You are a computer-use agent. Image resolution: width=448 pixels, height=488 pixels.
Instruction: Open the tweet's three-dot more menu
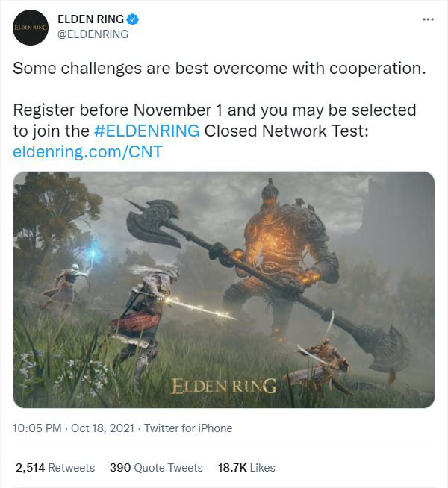point(427,19)
